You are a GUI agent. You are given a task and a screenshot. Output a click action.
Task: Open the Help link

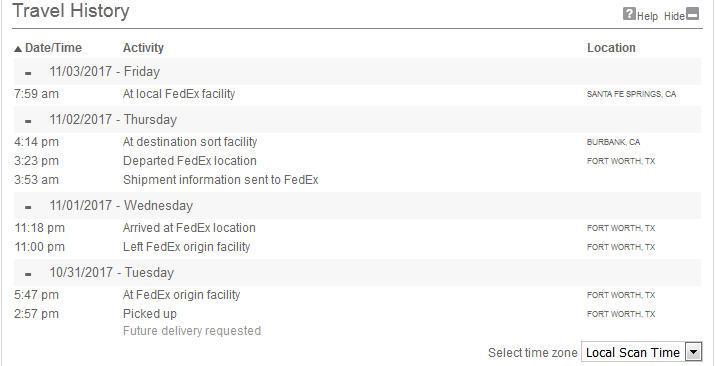[x=648, y=16]
